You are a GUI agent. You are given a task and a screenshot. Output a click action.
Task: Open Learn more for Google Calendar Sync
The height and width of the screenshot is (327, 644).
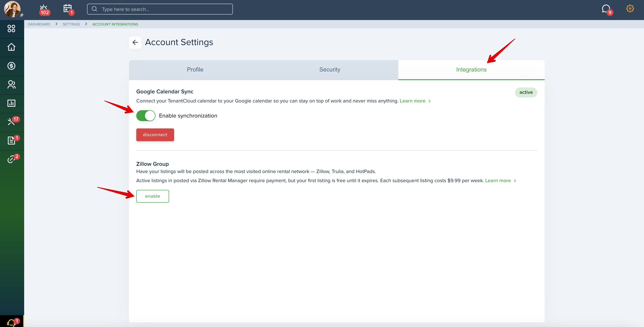(x=415, y=101)
